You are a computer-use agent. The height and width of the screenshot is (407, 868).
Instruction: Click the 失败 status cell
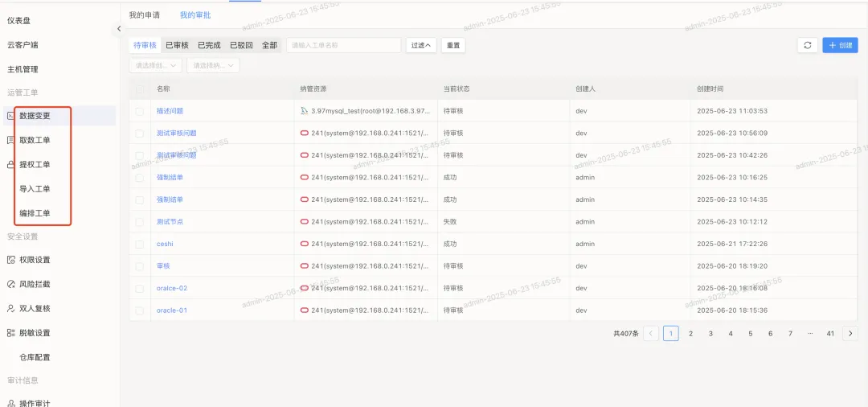(450, 221)
